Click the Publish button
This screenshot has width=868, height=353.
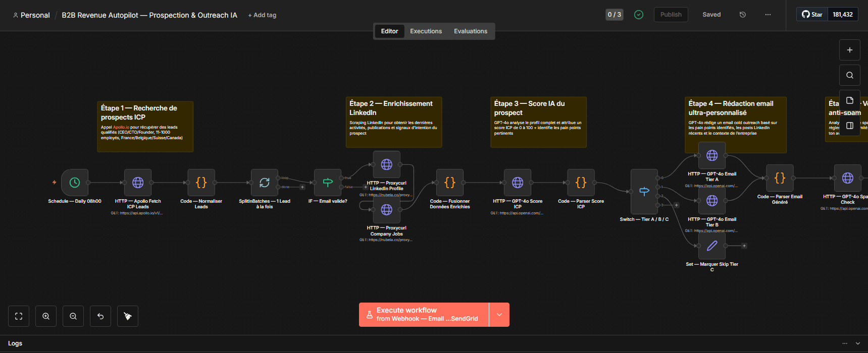(x=671, y=15)
